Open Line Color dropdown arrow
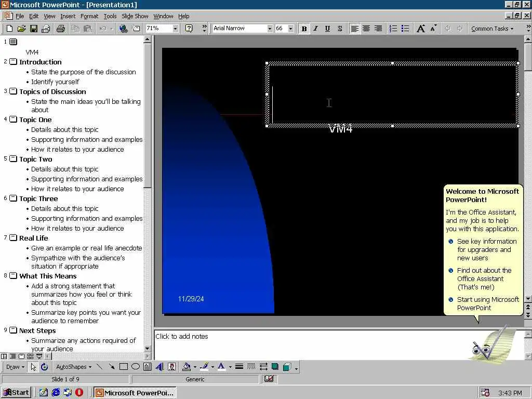This screenshot has width=532, height=399. (212, 367)
